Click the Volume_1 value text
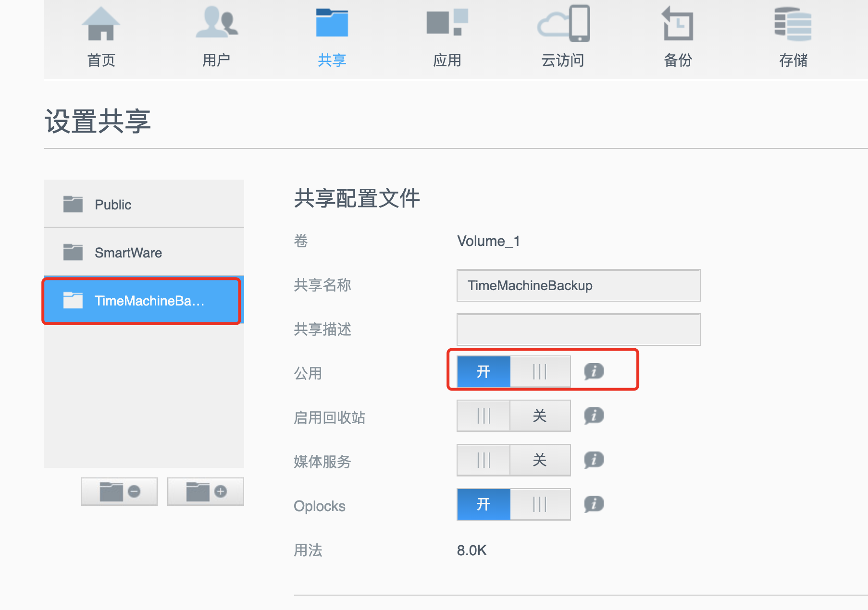This screenshot has width=868, height=610. click(488, 241)
